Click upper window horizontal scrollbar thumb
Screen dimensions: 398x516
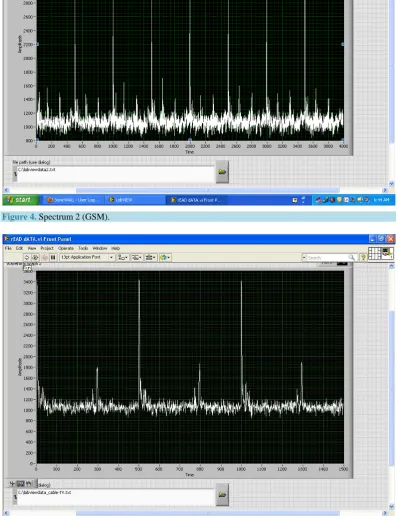point(208,190)
